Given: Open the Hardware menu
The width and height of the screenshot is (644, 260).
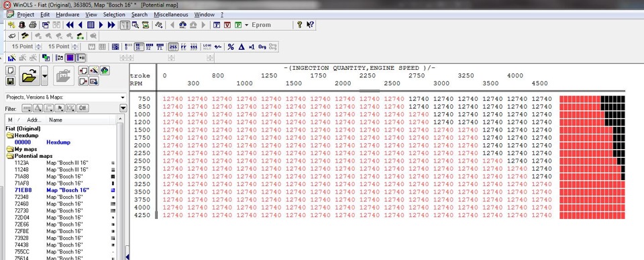Looking at the screenshot, I should (x=67, y=14).
